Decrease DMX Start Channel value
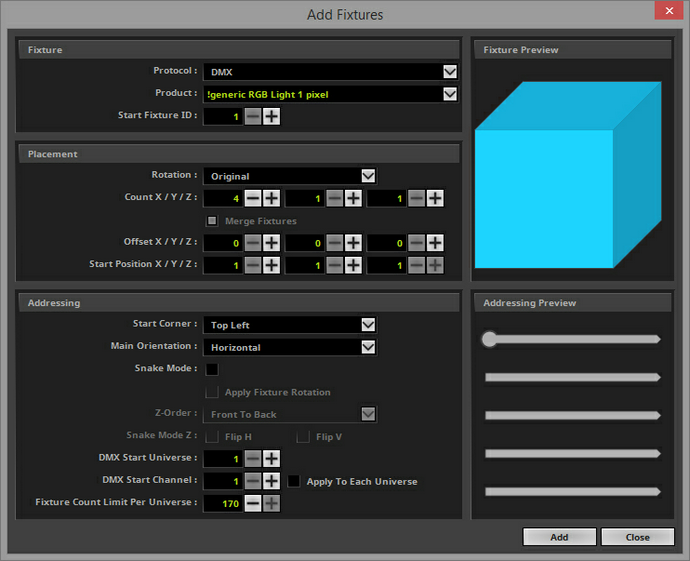The image size is (690, 561). tap(253, 481)
